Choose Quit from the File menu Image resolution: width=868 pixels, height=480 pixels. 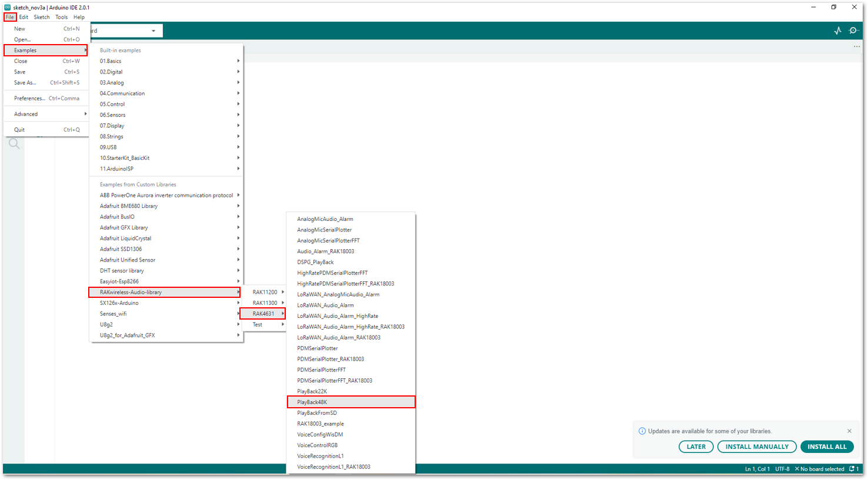coord(46,130)
